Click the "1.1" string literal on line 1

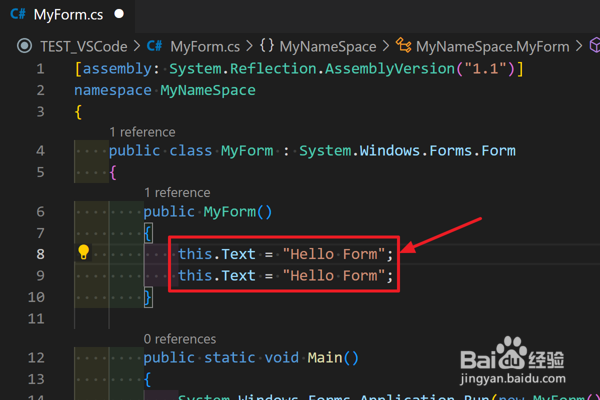(x=485, y=69)
